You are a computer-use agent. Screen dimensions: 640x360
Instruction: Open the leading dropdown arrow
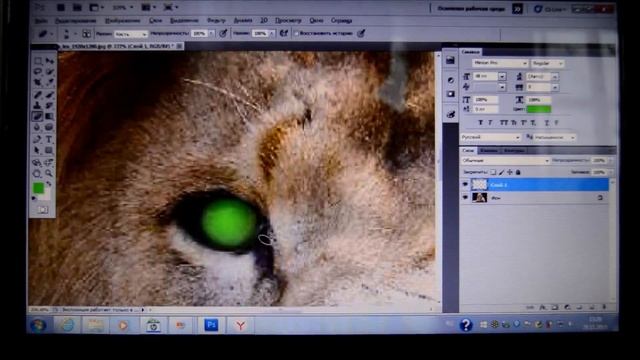point(555,76)
